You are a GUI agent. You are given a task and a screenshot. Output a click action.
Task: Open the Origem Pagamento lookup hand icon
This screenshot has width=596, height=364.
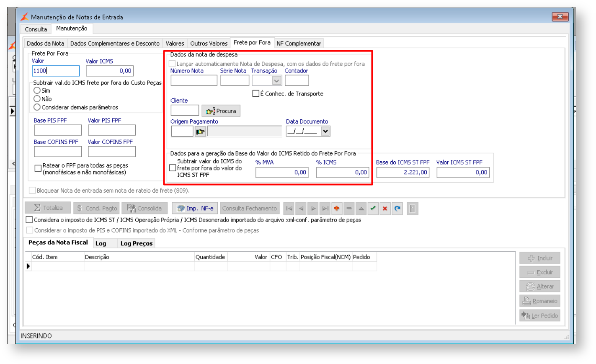[200, 132]
